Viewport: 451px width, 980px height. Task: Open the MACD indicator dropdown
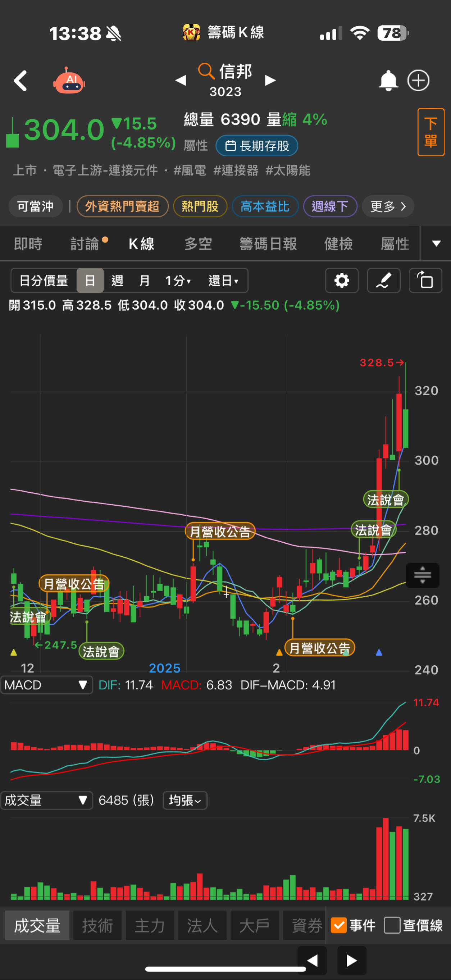(46, 685)
